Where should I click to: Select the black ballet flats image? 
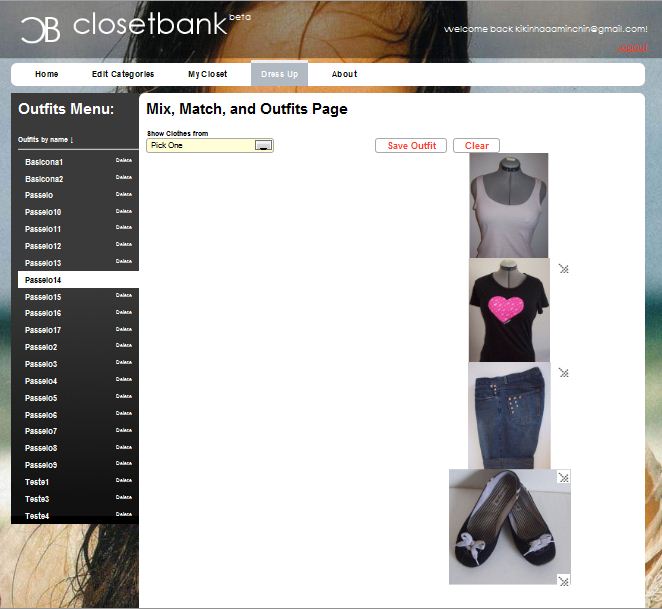(510, 527)
